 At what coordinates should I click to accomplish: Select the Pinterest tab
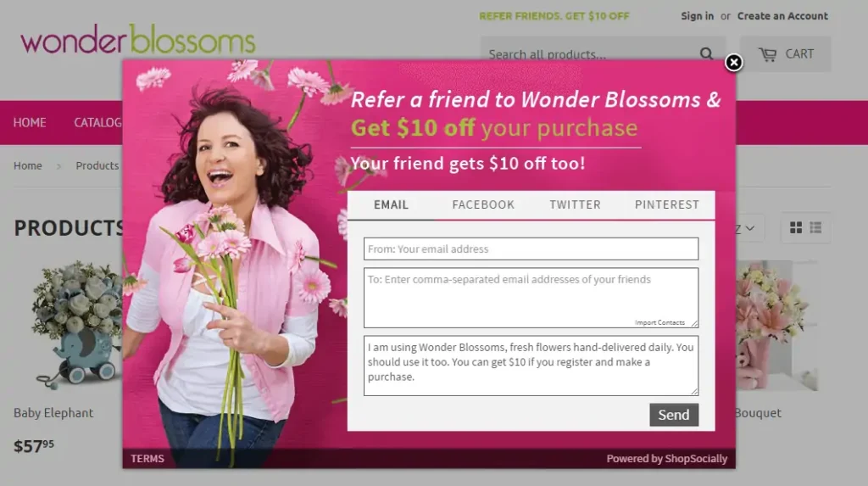click(x=666, y=205)
